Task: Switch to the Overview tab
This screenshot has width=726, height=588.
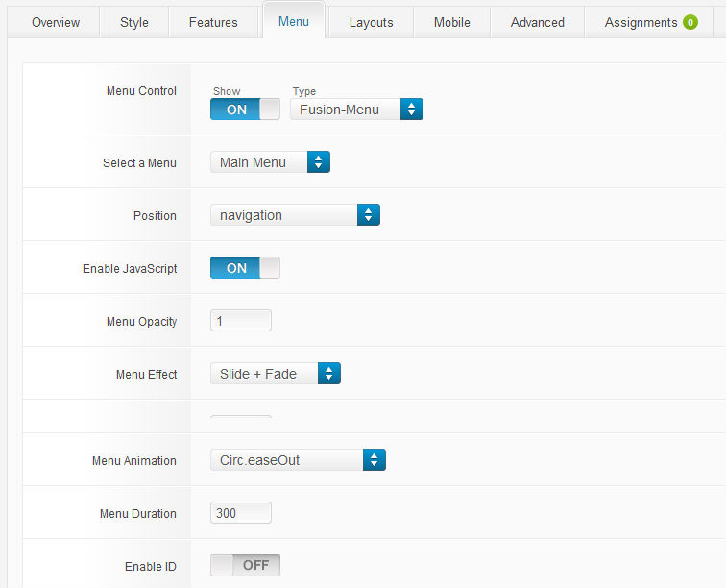Action: coord(56,22)
